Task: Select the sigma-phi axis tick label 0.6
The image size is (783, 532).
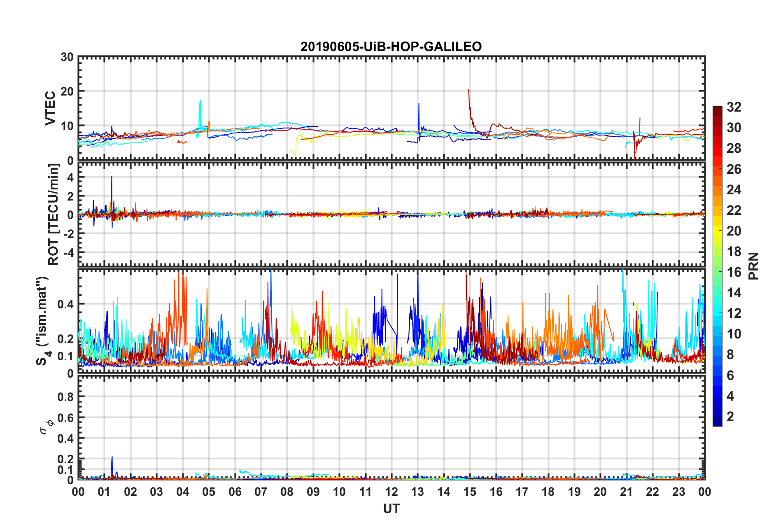Action: [65, 418]
